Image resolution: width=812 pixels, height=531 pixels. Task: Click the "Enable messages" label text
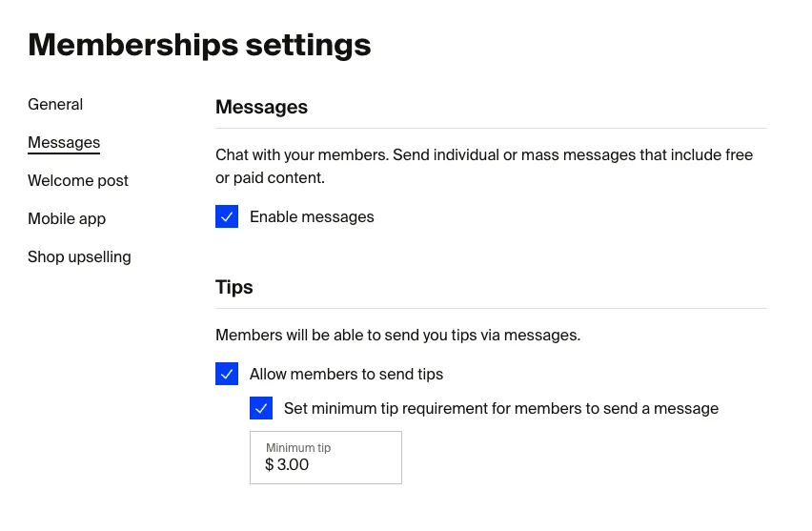pyautogui.click(x=312, y=217)
